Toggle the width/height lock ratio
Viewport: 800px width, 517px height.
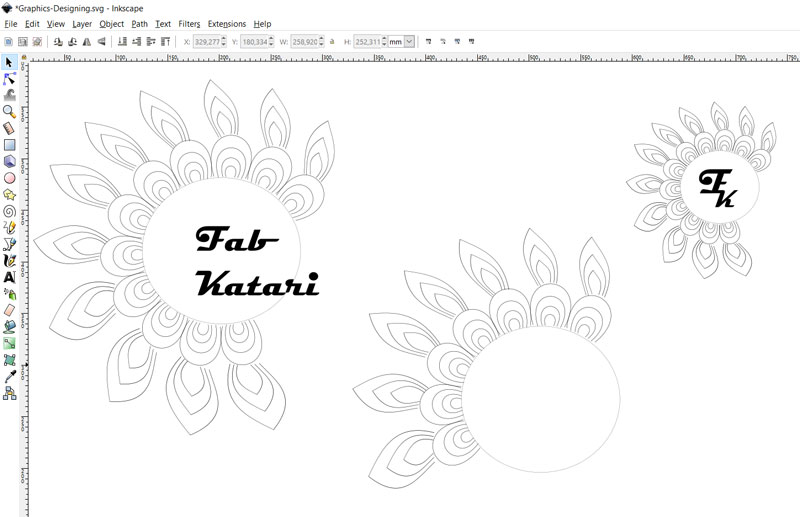[x=332, y=41]
